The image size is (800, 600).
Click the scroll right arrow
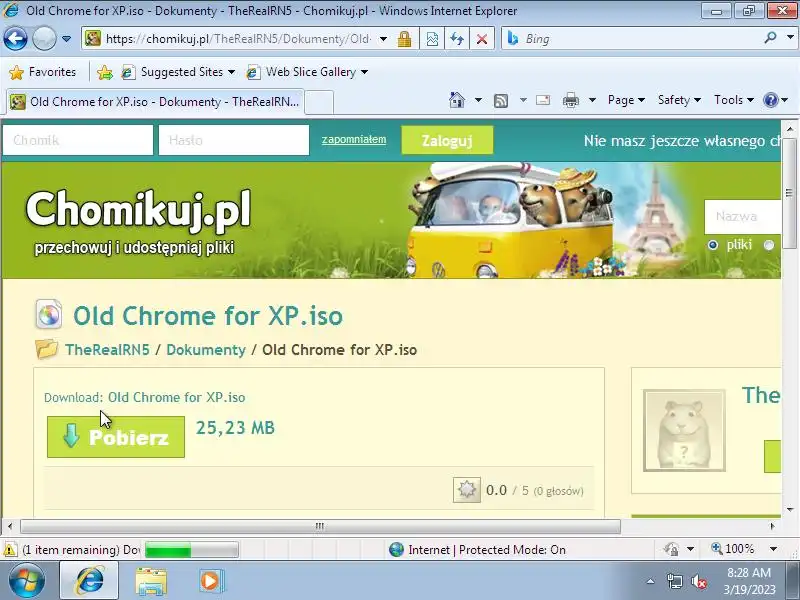772,526
